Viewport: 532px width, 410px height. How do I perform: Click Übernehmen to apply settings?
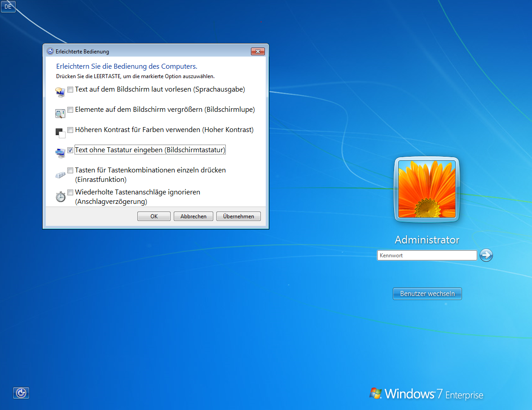tap(238, 216)
